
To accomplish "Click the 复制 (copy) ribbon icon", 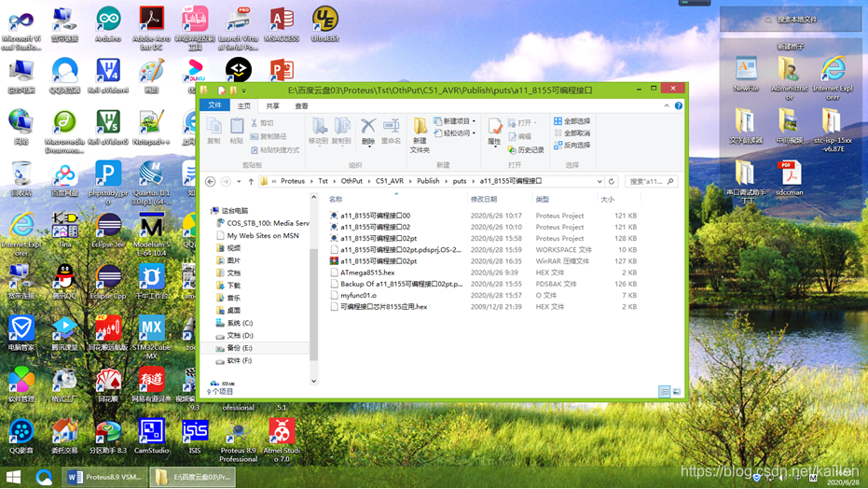I will pos(214,132).
